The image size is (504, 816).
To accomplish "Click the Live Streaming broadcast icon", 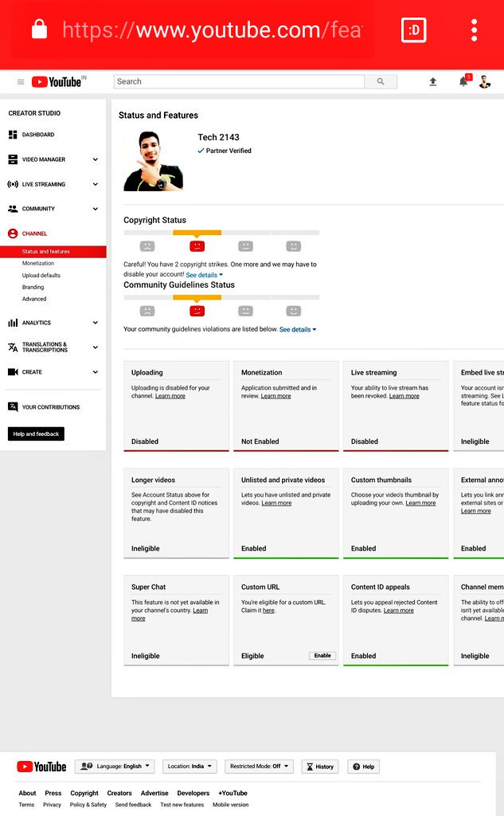I will click(13, 184).
